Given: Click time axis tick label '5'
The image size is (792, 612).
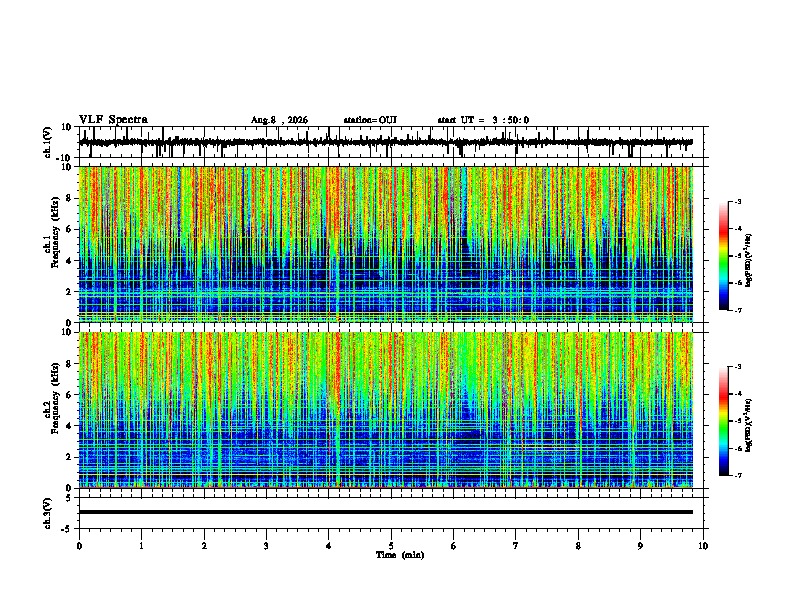Looking at the screenshot, I should (x=391, y=546).
